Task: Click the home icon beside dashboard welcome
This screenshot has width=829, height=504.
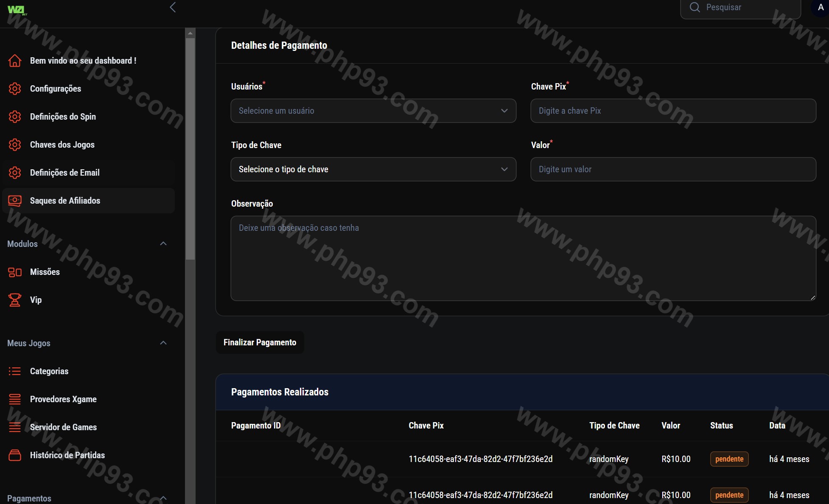Action: pyautogui.click(x=15, y=61)
